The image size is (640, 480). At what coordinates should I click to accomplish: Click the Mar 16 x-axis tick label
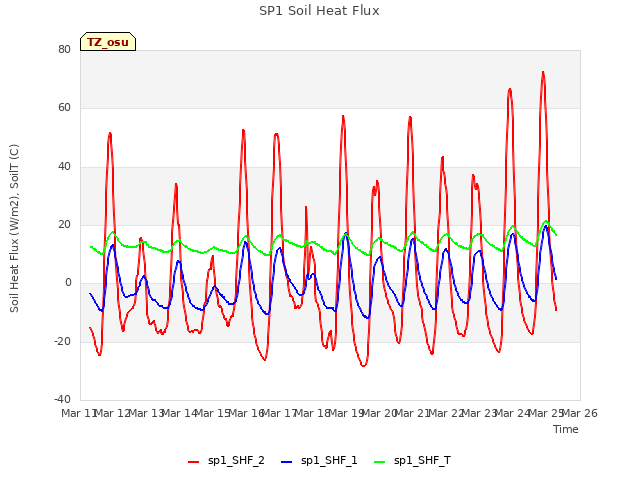pyautogui.click(x=247, y=413)
